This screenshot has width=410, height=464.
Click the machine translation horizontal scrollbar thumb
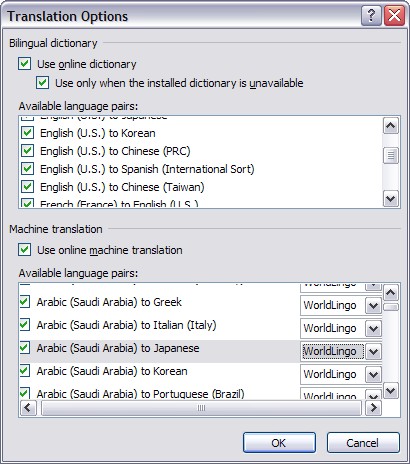[x=201, y=408]
